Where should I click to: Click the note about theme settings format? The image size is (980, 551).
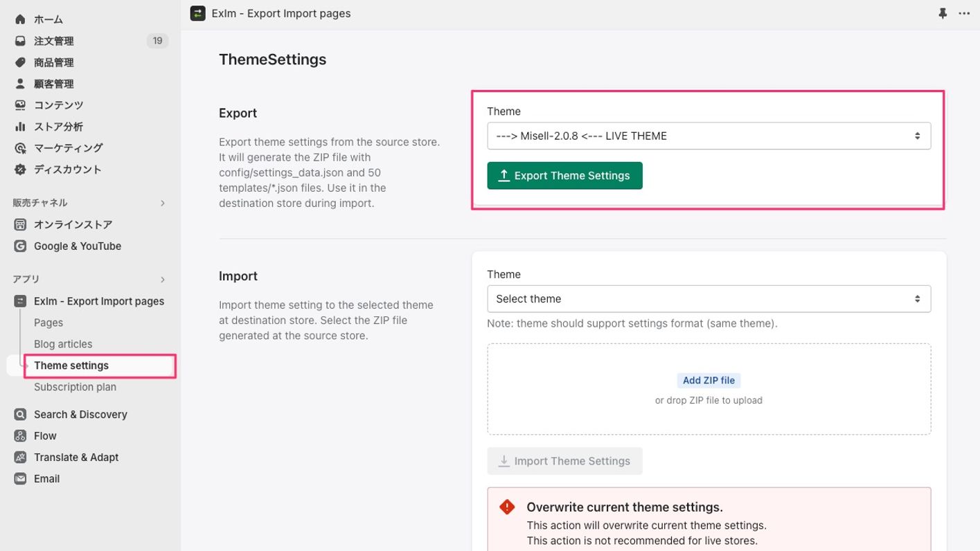click(632, 323)
